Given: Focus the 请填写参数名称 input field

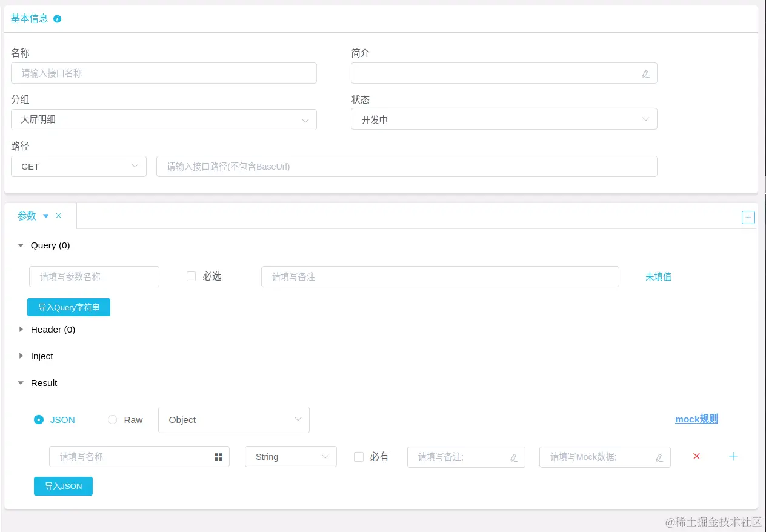Looking at the screenshot, I should [x=94, y=276].
